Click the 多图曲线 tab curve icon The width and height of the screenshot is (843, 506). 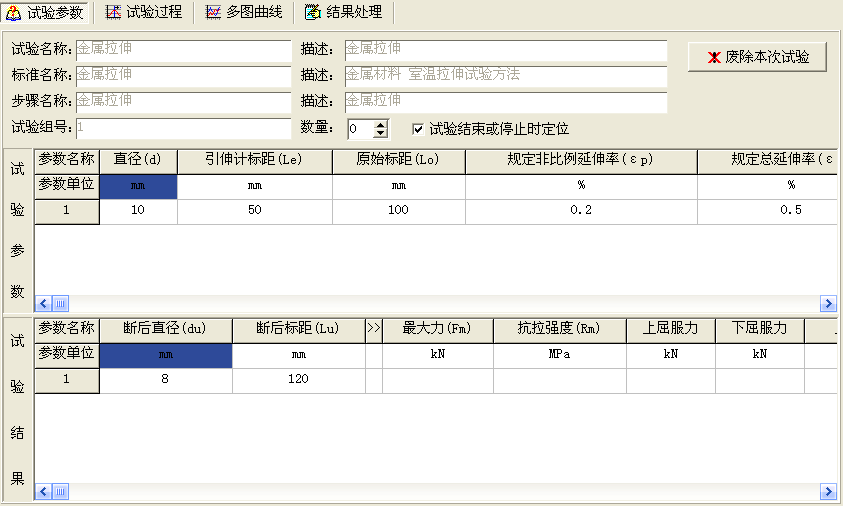pos(213,13)
